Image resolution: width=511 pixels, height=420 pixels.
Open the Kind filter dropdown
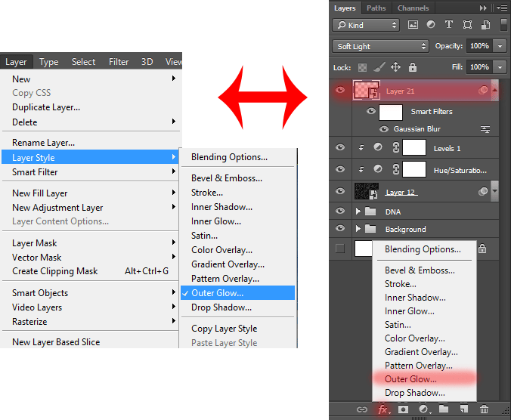(x=366, y=25)
